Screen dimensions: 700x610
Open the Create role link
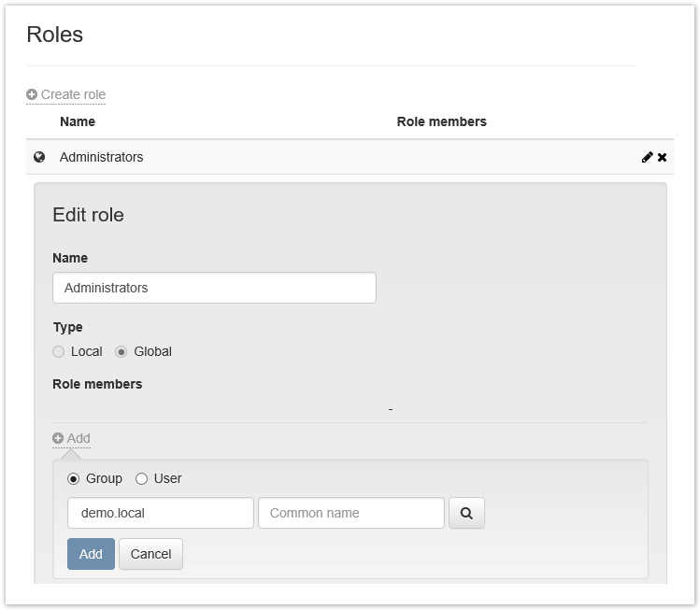click(73, 94)
